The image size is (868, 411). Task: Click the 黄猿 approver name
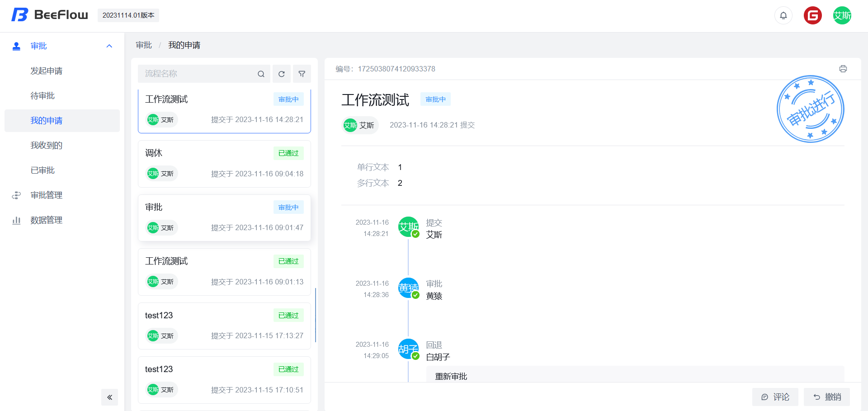pos(434,296)
